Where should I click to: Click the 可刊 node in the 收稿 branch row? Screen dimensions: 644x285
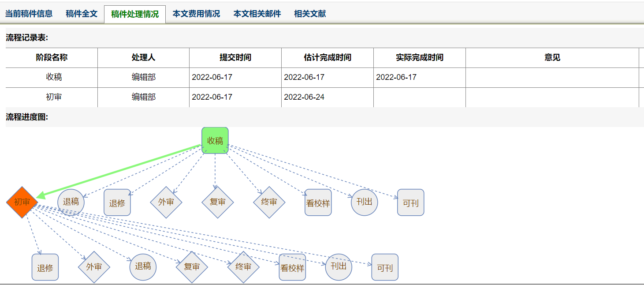tap(410, 203)
